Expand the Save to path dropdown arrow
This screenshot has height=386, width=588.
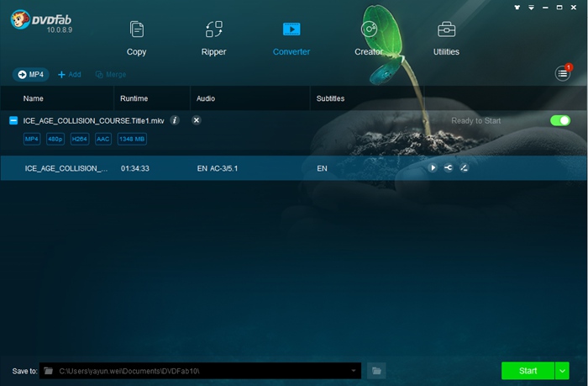[x=354, y=371]
